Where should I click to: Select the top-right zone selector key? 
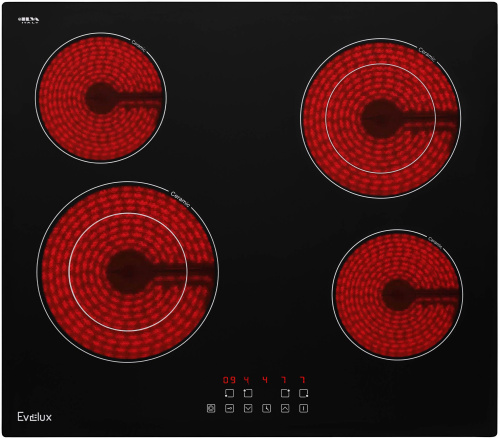[285, 393]
